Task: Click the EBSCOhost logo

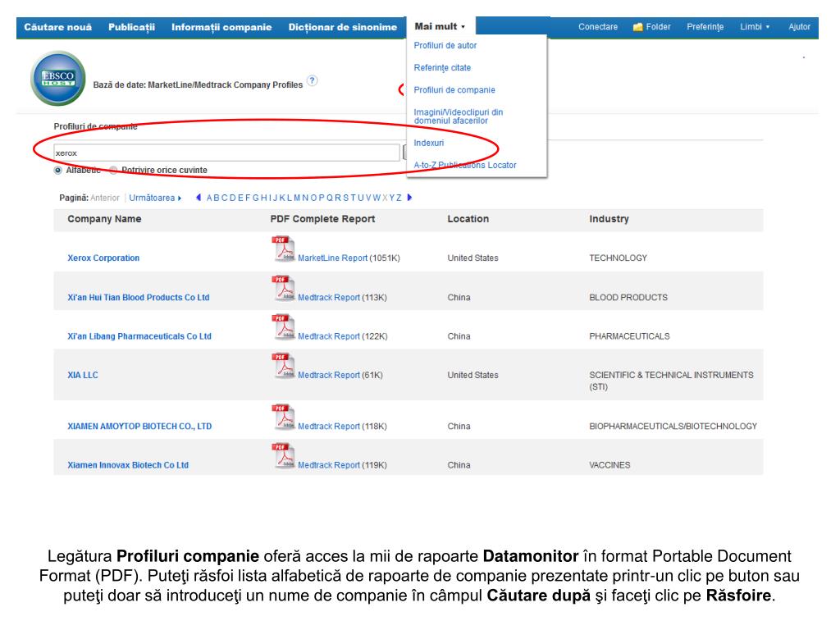Action: pyautogui.click(x=58, y=78)
